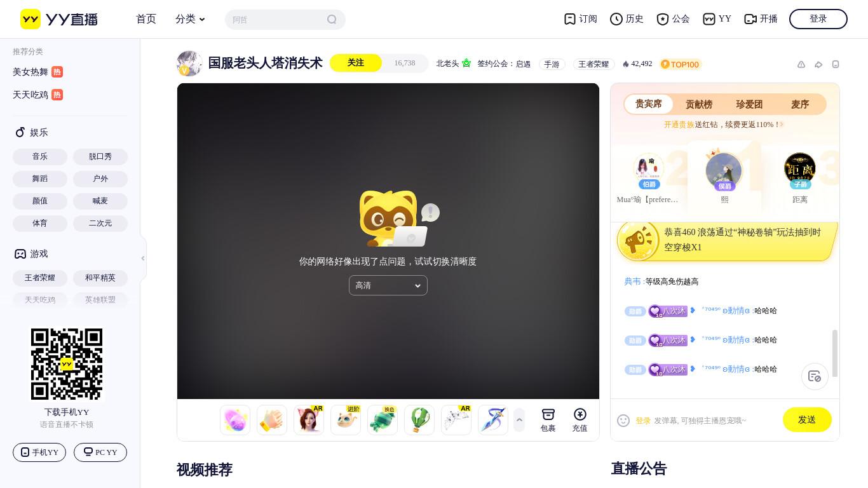868x488 pixels.
Task: Select 音乐 category tag
Action: (x=40, y=156)
